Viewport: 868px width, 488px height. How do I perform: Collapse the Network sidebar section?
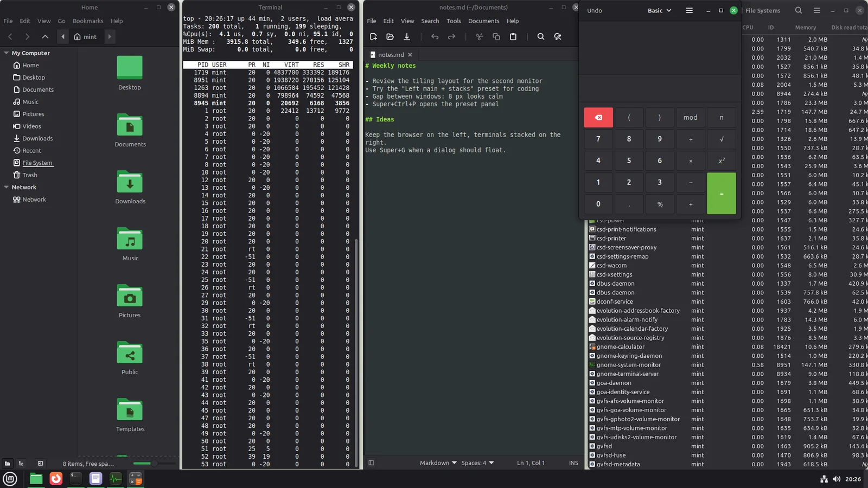coord(7,188)
